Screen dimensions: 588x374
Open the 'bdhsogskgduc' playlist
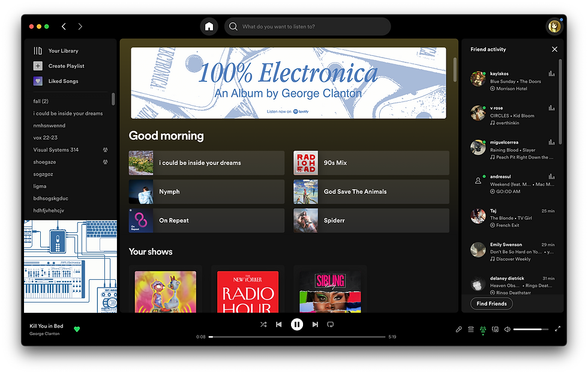pos(50,199)
